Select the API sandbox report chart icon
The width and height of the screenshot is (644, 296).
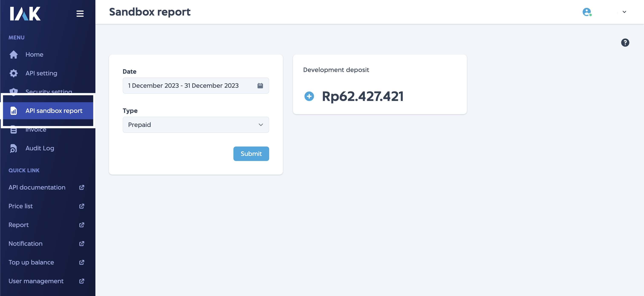coord(13,111)
